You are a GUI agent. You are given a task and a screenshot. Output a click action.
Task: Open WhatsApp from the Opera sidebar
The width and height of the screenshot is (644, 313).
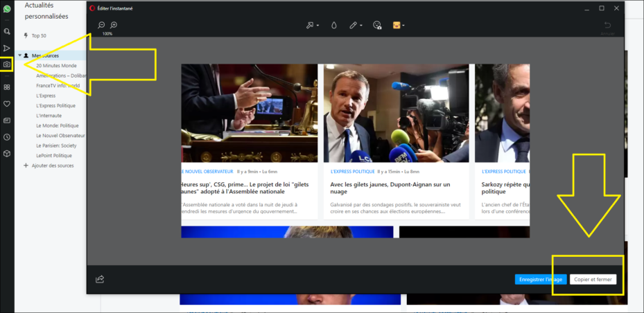6,8
